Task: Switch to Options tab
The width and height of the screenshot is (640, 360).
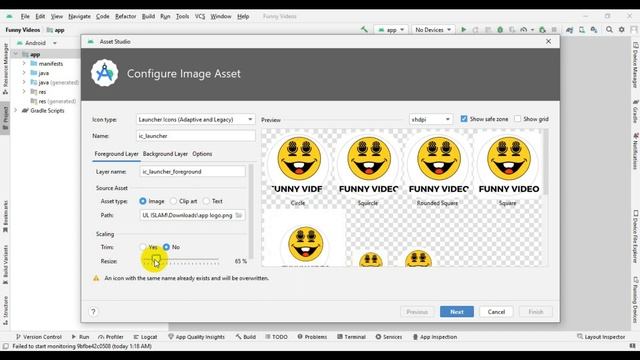Action: coord(202,154)
